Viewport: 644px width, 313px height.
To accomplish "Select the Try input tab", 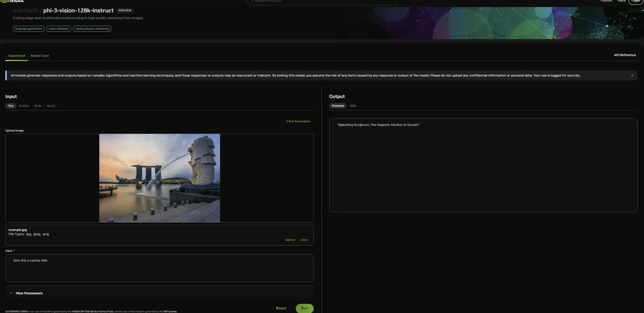I will (11, 106).
